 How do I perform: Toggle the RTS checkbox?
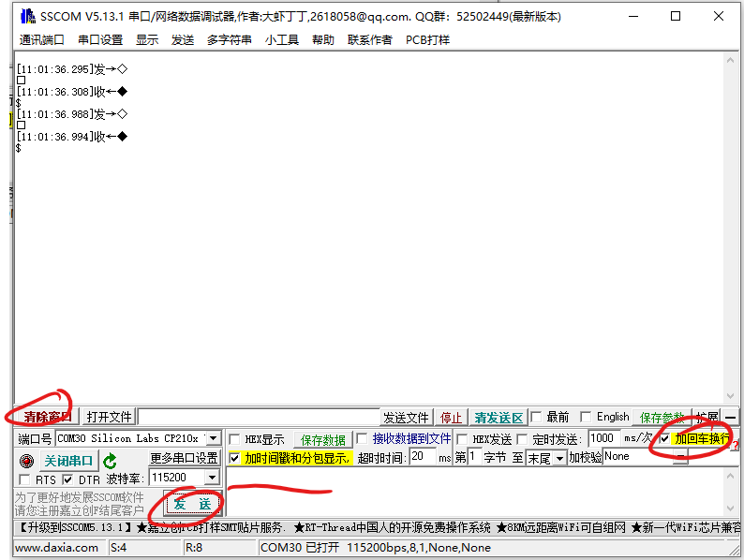click(x=24, y=479)
